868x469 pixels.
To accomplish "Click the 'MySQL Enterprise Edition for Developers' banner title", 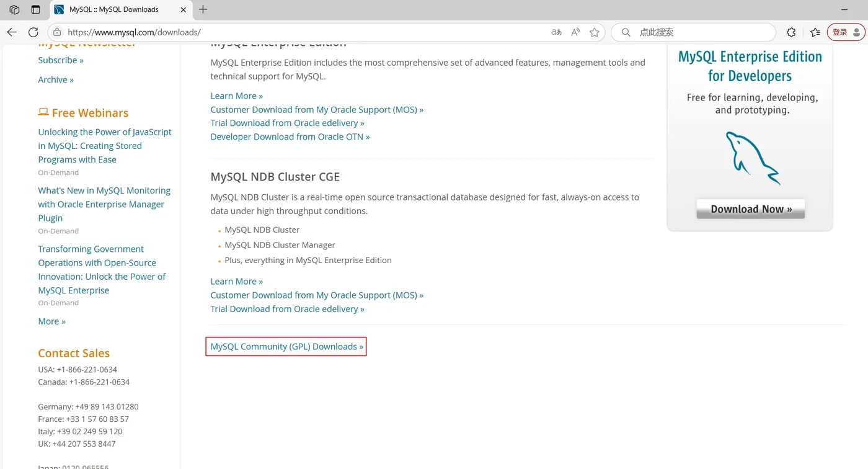I will coord(750,66).
